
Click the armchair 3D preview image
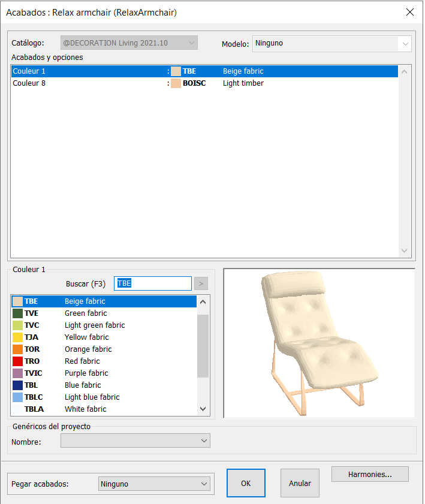click(x=319, y=343)
